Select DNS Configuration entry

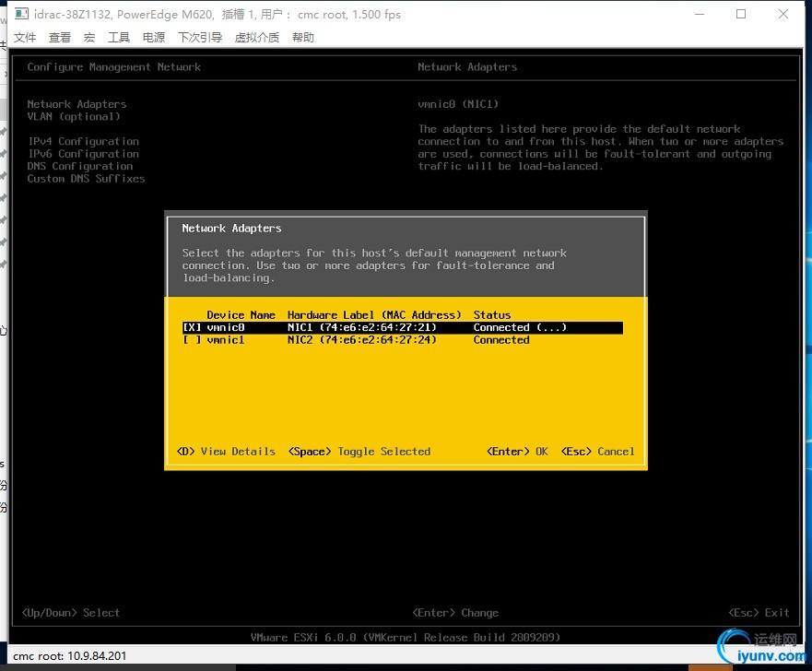point(80,166)
